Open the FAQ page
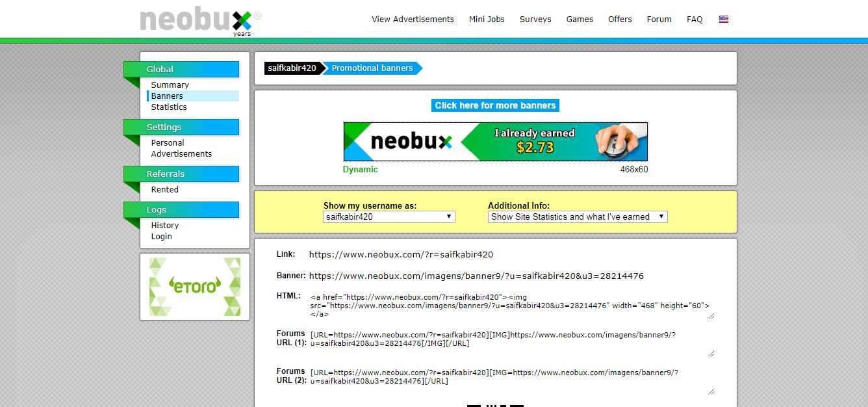 (x=695, y=20)
